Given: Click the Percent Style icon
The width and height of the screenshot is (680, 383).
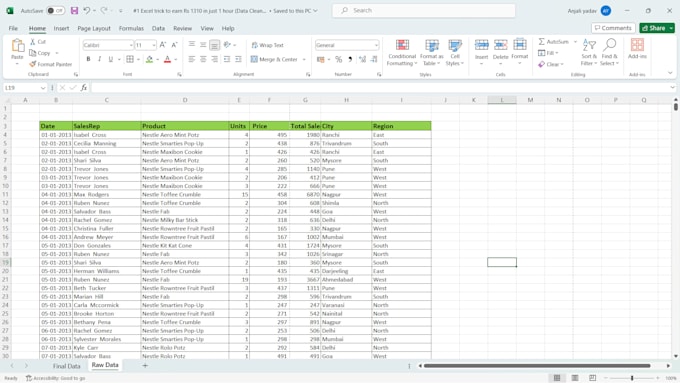Looking at the screenshot, I should coord(338,59).
